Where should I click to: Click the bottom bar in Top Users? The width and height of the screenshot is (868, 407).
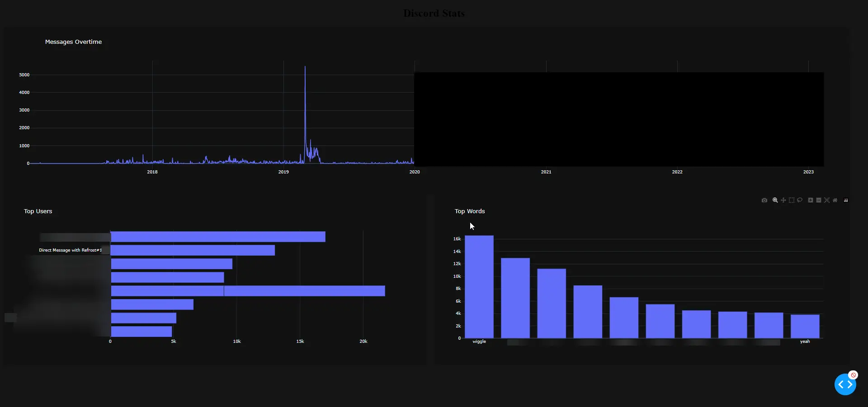[142, 332]
